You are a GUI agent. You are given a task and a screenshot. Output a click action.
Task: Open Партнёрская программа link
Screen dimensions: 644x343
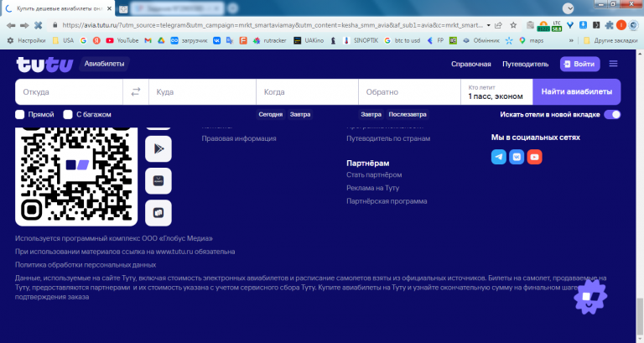(x=387, y=201)
